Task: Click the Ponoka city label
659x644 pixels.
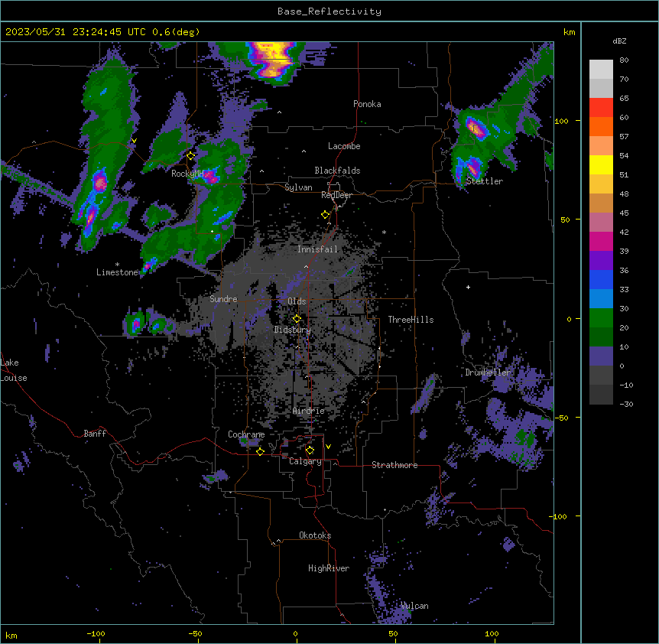Action: (367, 104)
